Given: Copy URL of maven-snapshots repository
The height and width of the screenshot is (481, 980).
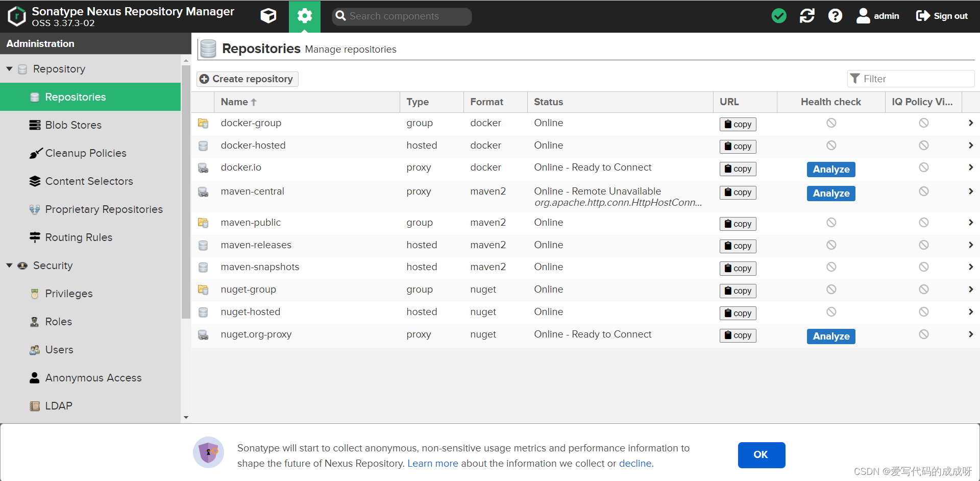Looking at the screenshot, I should tap(738, 268).
